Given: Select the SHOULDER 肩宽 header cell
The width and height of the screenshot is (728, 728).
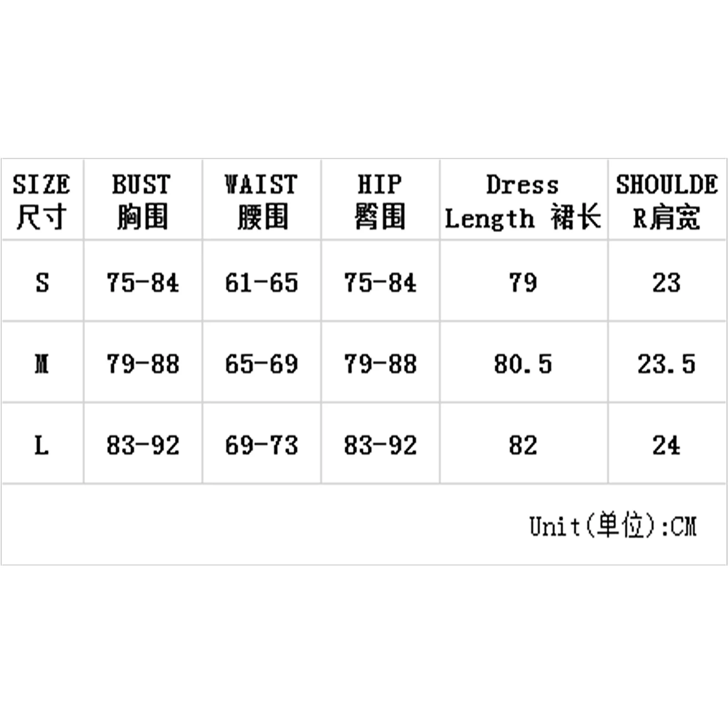Looking at the screenshot, I should pyautogui.click(x=667, y=200).
